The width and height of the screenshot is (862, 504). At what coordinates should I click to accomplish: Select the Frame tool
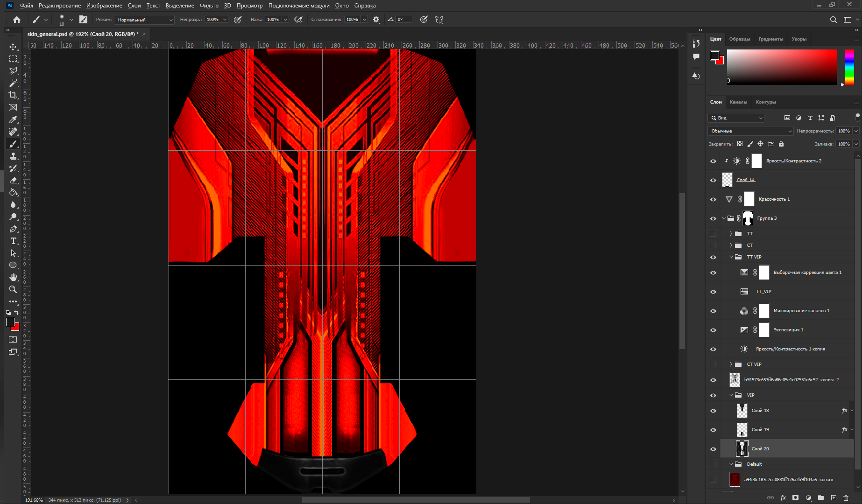(13, 107)
